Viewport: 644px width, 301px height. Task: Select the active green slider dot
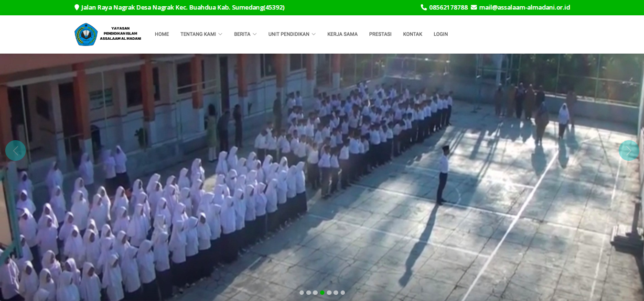(x=322, y=292)
